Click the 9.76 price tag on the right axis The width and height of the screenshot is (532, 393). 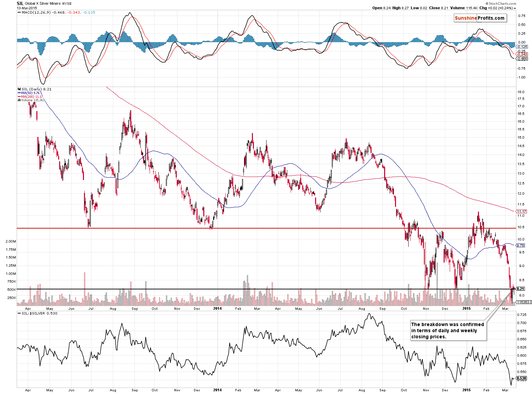[520, 245]
